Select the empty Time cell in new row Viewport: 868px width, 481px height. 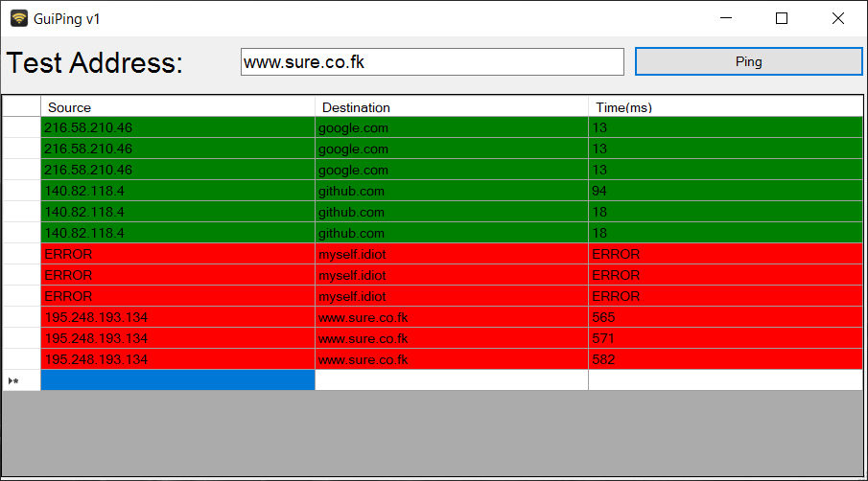(726, 380)
